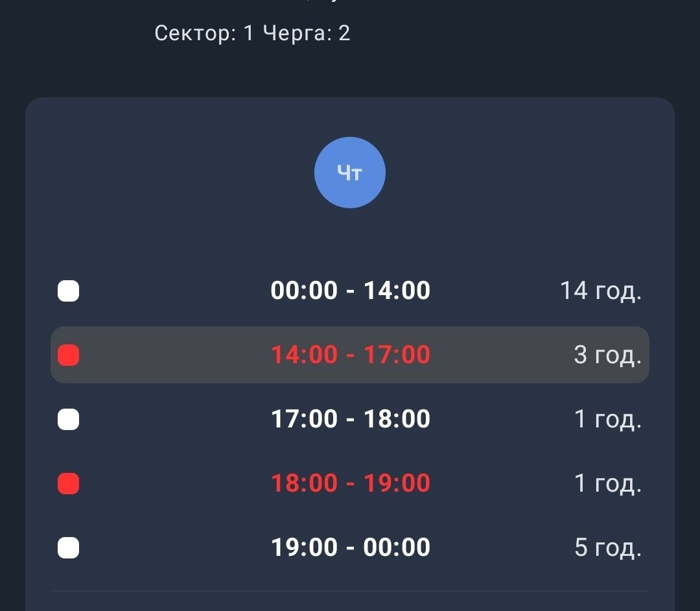Click the Черга: 2 text

click(x=307, y=33)
